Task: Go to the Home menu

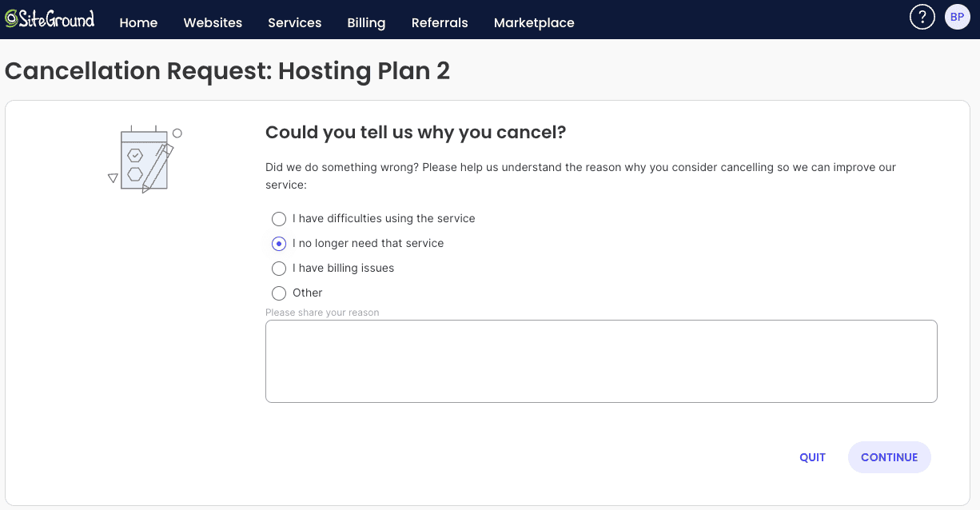Action: [x=138, y=22]
